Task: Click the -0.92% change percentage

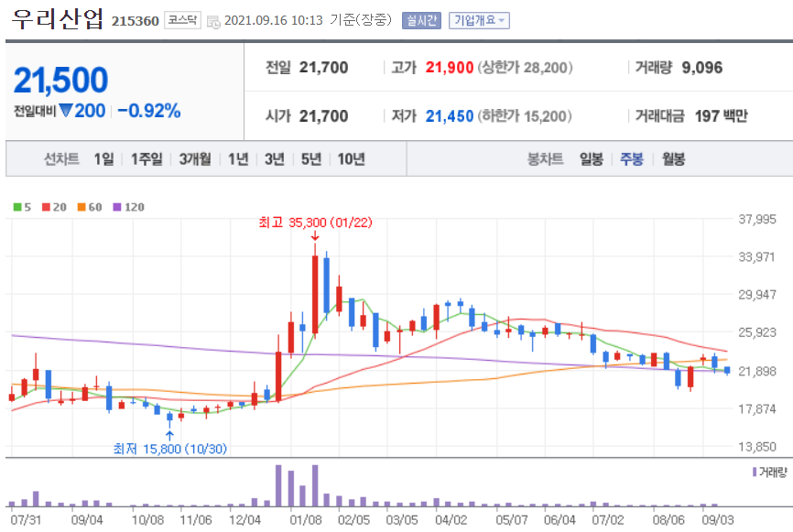Action: (148, 111)
